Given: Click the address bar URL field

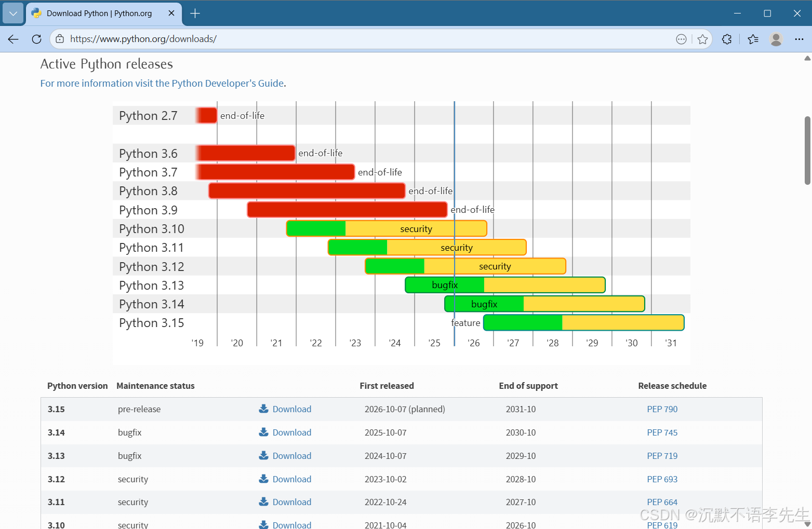Looking at the screenshot, I should (x=364, y=39).
